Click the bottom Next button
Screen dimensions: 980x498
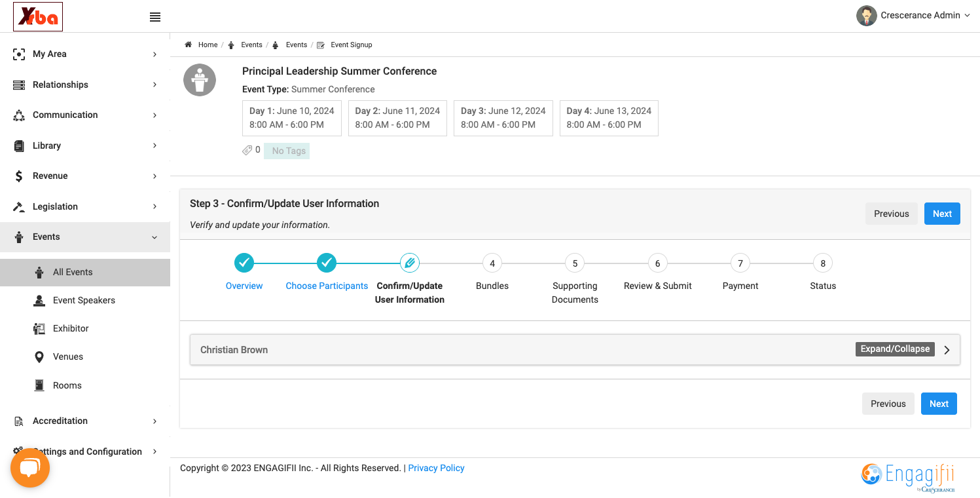point(939,404)
